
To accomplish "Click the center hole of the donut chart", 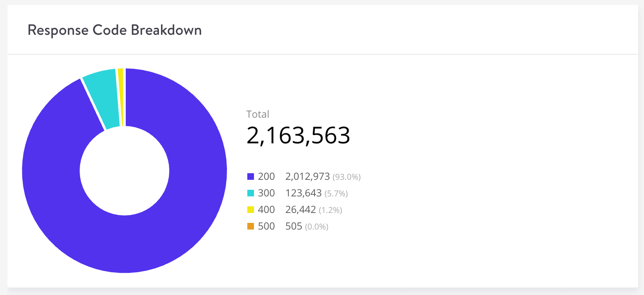I will pos(124,170).
